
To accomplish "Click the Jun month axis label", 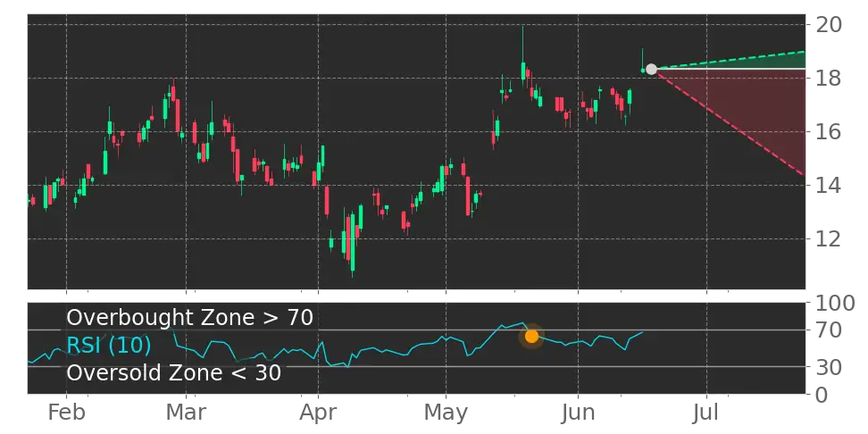I will pos(579,413).
